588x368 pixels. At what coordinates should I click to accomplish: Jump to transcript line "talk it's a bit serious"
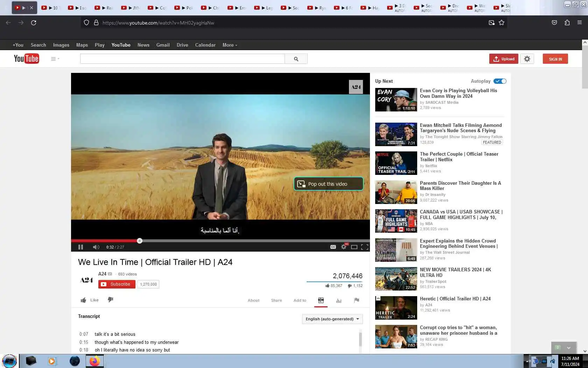(115, 334)
